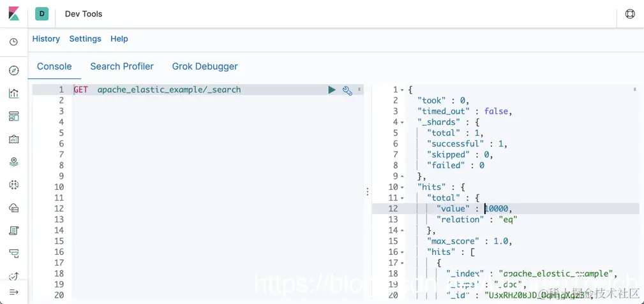Click apache_elastic_example/_search path text

pyautogui.click(x=169, y=90)
